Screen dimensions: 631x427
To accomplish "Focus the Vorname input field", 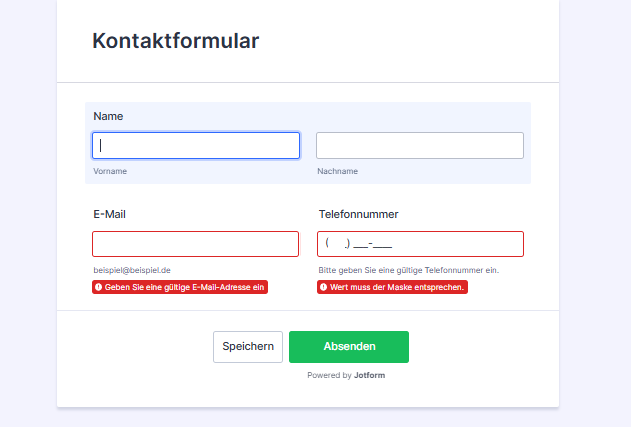I will point(196,146).
